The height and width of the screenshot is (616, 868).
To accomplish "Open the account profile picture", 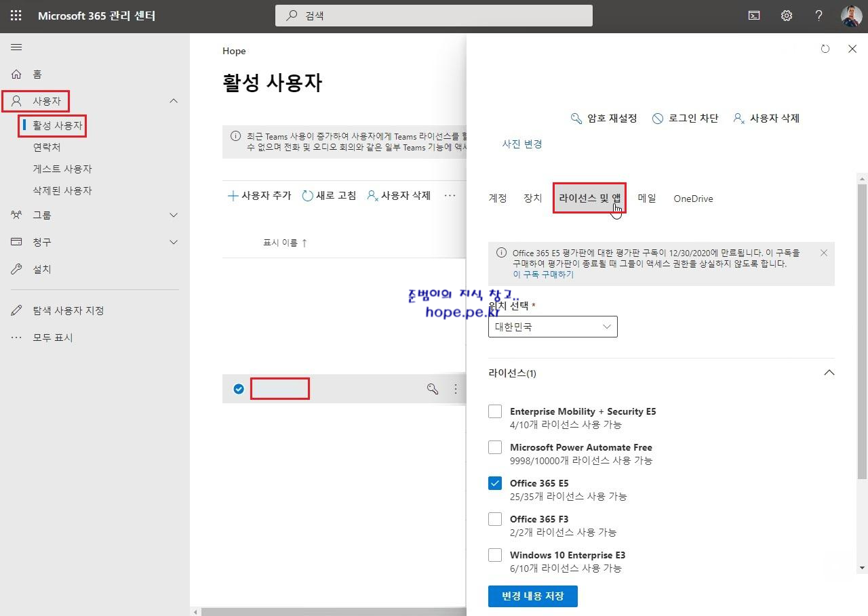I will click(x=852, y=16).
